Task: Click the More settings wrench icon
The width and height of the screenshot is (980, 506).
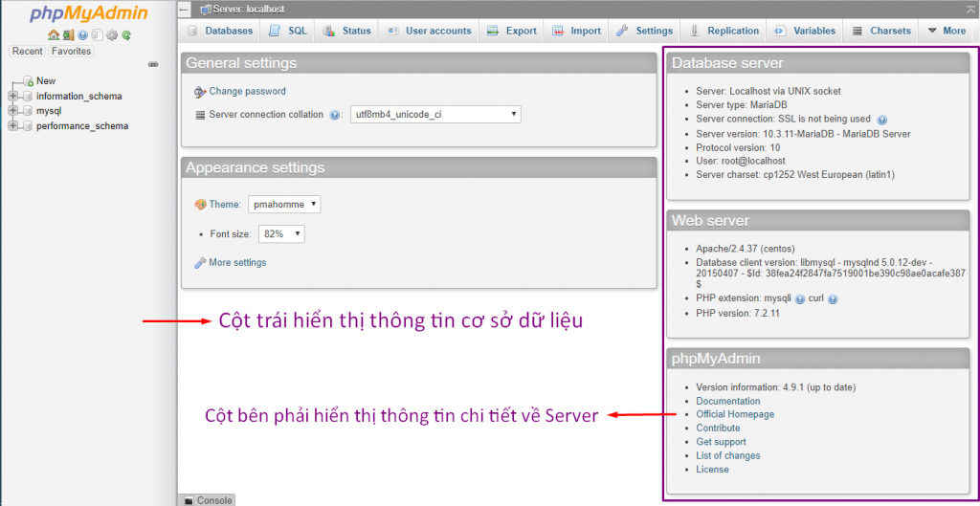Action: (x=200, y=263)
